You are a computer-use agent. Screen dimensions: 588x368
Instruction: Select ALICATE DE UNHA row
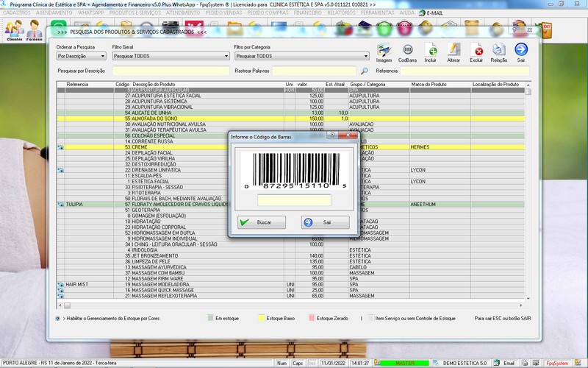pos(291,113)
